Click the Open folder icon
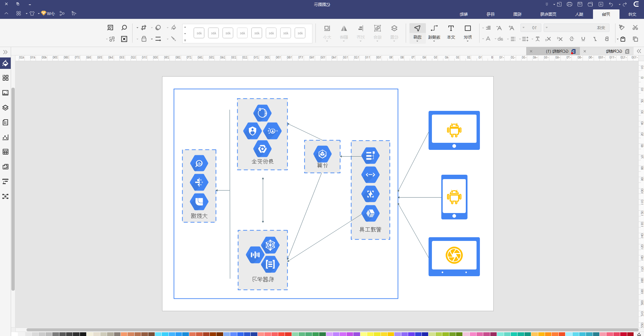 point(590,4)
